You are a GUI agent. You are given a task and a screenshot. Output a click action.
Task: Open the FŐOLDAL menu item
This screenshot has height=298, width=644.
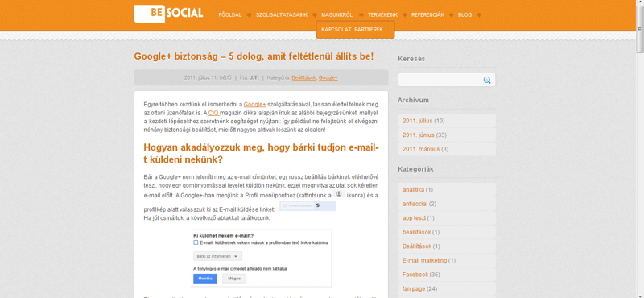230,14
